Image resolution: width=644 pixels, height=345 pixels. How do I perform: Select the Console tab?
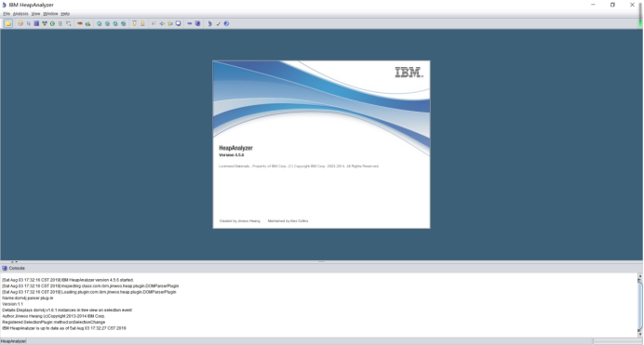coord(14,269)
